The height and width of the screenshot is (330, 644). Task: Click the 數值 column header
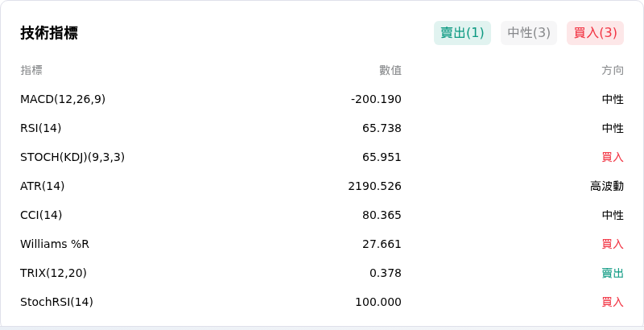tap(390, 70)
